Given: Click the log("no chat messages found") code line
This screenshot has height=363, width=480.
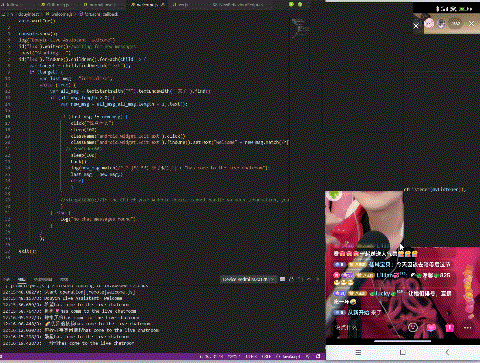Looking at the screenshot, I should coord(98,219).
